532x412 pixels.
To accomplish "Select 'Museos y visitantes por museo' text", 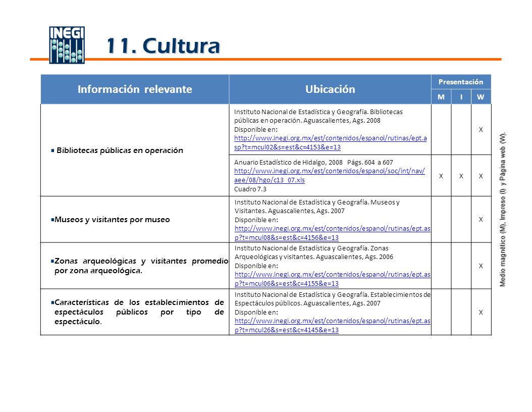I will click(x=112, y=220).
